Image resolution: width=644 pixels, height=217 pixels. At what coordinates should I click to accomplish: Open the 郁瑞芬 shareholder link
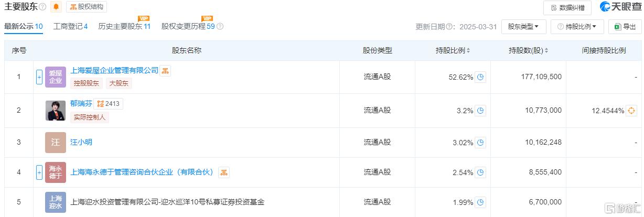81,104
